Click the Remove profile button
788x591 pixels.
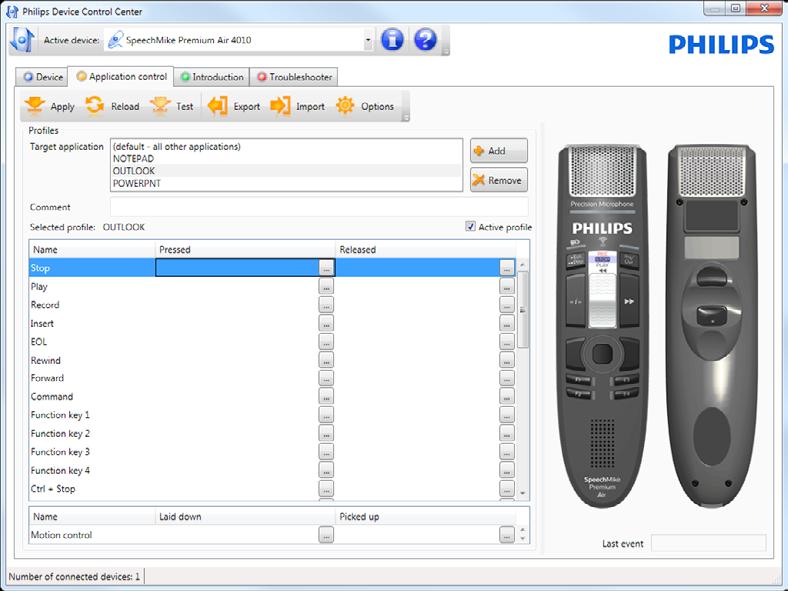pyautogui.click(x=499, y=180)
